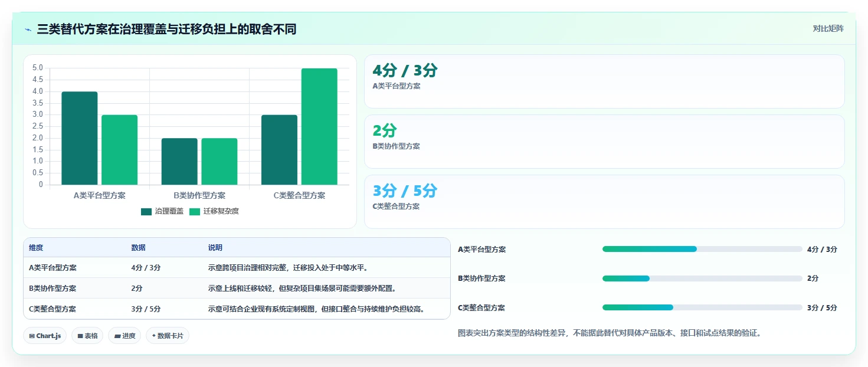Viewport: 868px width, 367px height.
Task: Click the 2分 table cell
Action: pyautogui.click(x=137, y=289)
